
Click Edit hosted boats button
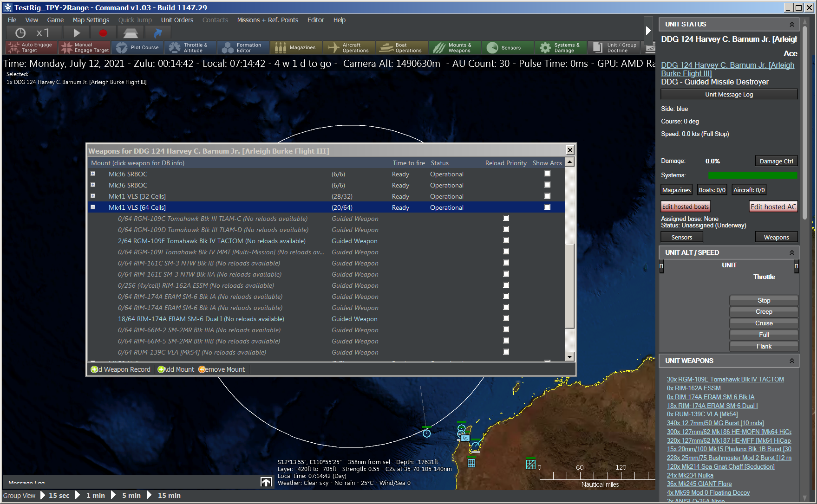pos(686,207)
